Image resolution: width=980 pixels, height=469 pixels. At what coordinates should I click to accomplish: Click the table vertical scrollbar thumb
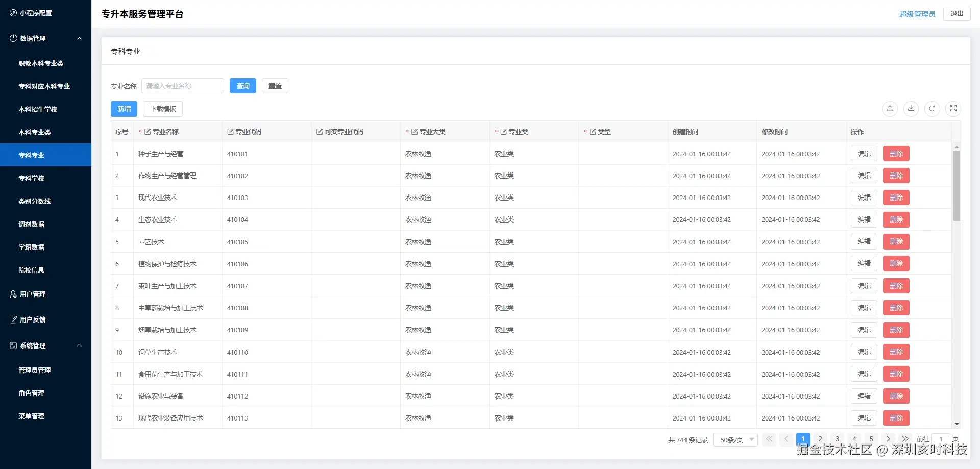click(x=957, y=186)
